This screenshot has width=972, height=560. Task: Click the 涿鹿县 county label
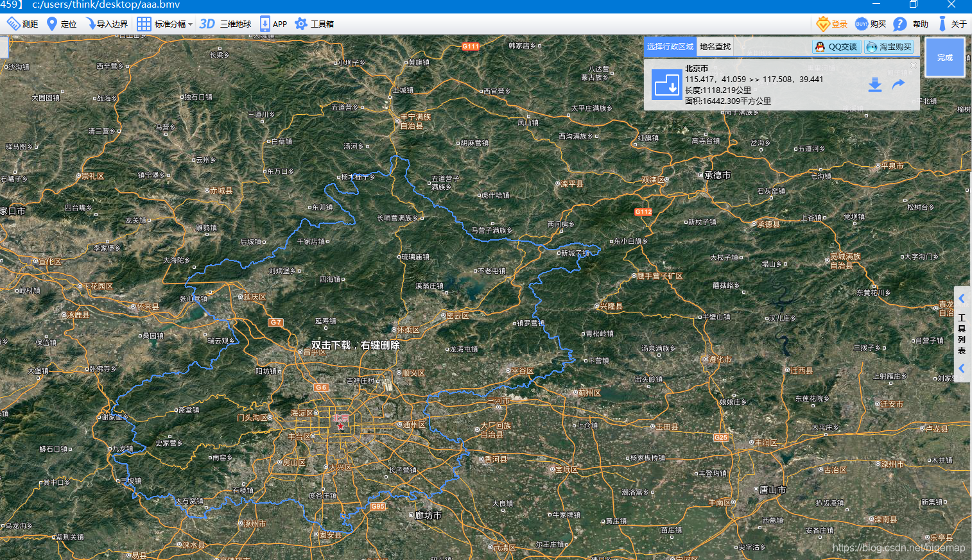[x=78, y=315]
